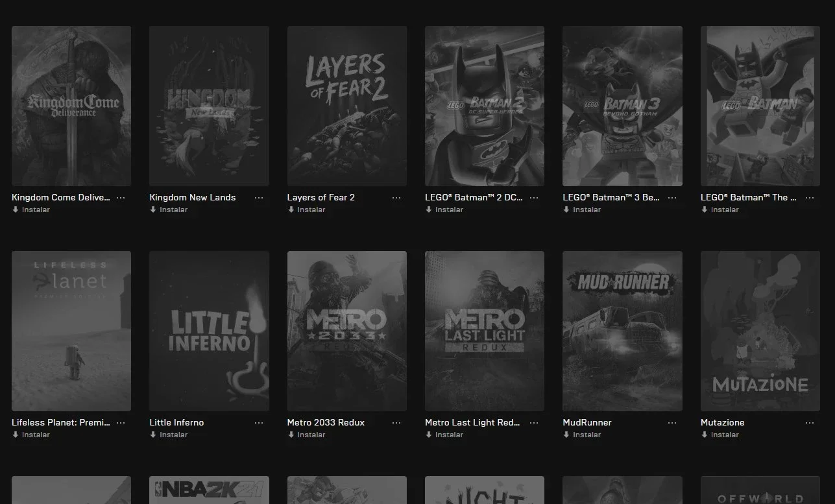Install LEGO Batman 3 Beyond Gotham
Image resolution: width=835 pixels, height=504 pixels.
coord(582,210)
